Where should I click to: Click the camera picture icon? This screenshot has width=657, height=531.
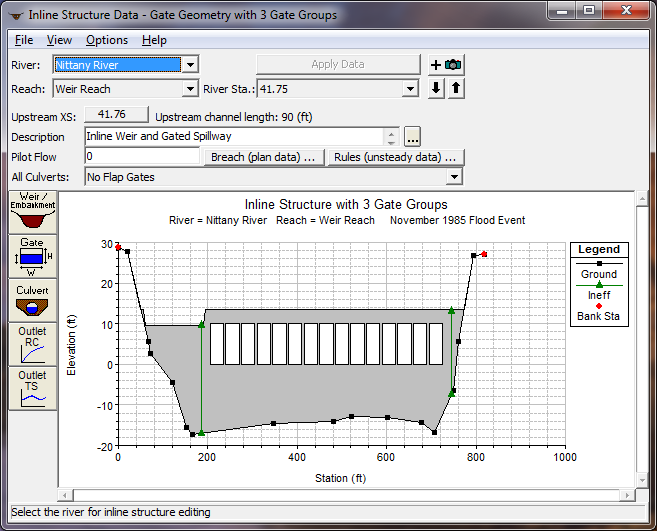(x=454, y=65)
